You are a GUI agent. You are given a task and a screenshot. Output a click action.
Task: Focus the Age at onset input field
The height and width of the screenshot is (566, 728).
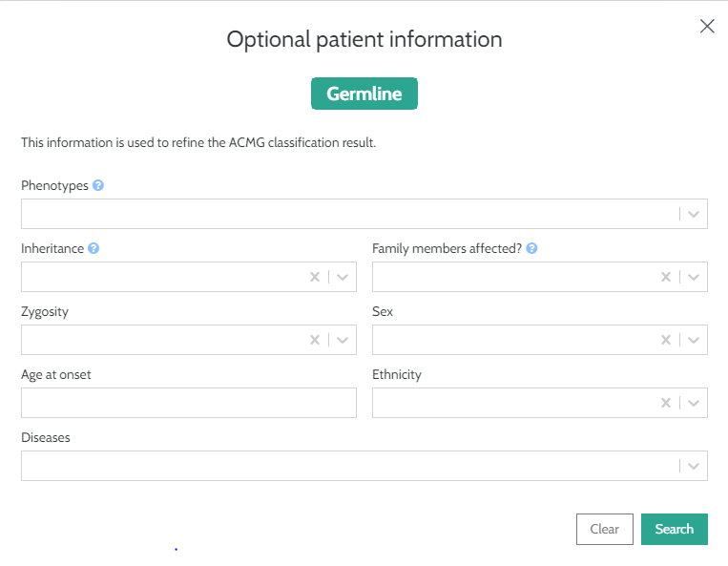tap(188, 403)
